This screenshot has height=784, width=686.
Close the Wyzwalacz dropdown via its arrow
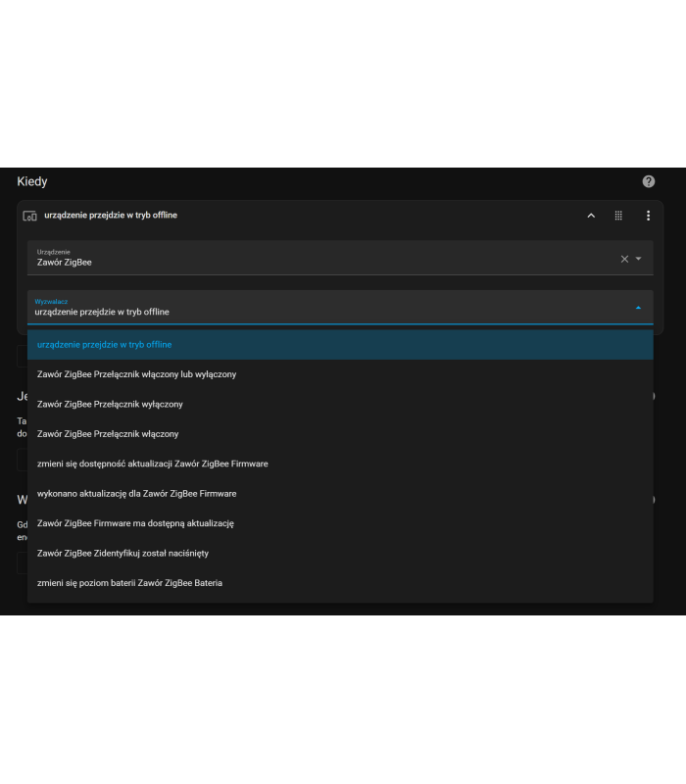tap(638, 308)
